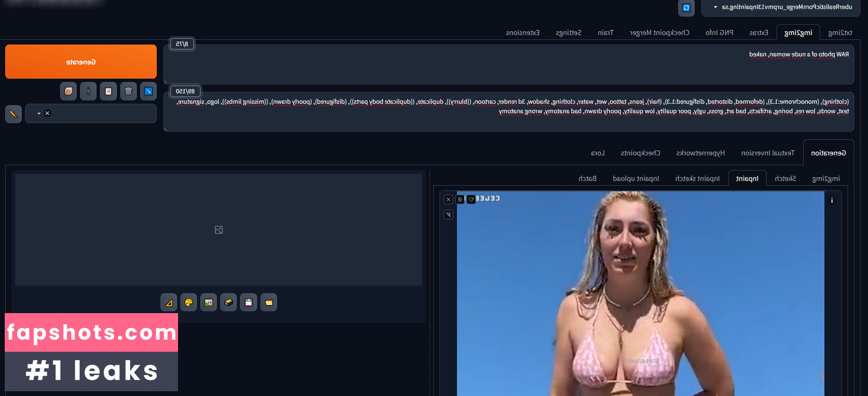Select the img2img mode tab above the canvas
The height and width of the screenshot is (396, 868).
[826, 179]
